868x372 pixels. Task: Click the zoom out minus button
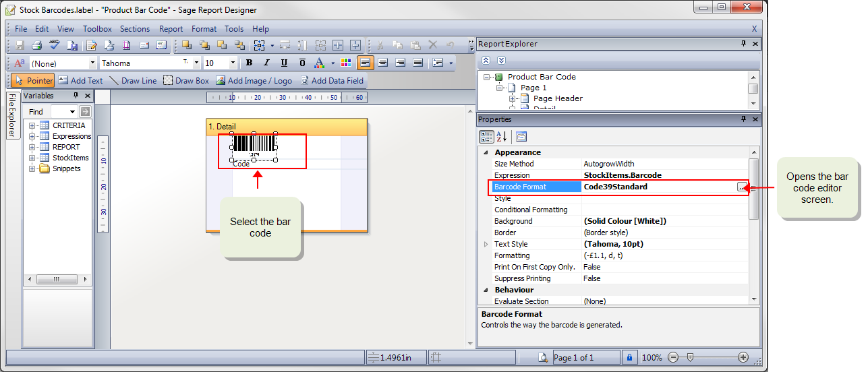[673, 357]
